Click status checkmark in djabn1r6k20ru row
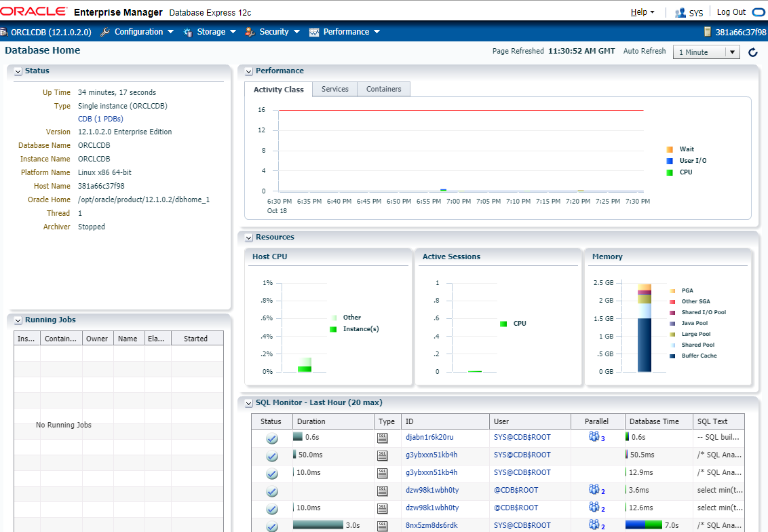Screen dimensions: 768x532 tap(272, 438)
